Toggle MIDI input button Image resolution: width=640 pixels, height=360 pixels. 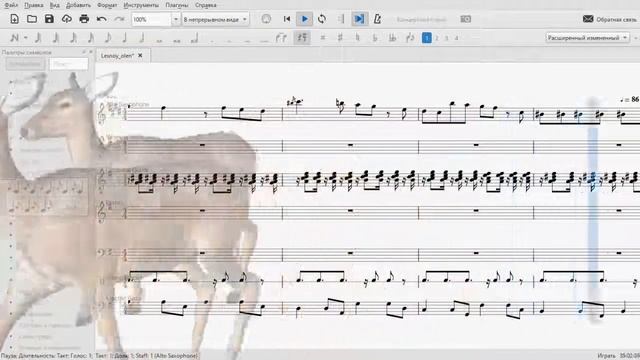pyautogui.click(x=266, y=19)
